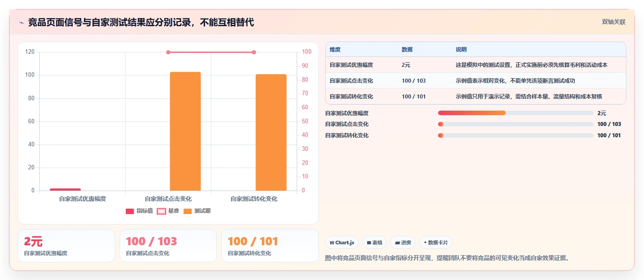The height and width of the screenshot is (280, 644).
Task: Click the 100 / 103 value beside progress bar
Action: pos(609,124)
